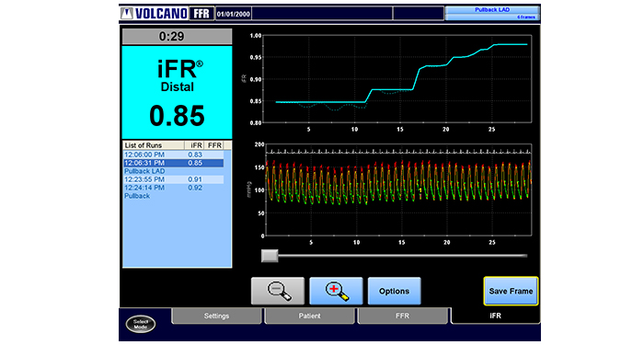Click the 0.91 iFR value
This screenshot has width=644, height=345.
[x=195, y=179]
